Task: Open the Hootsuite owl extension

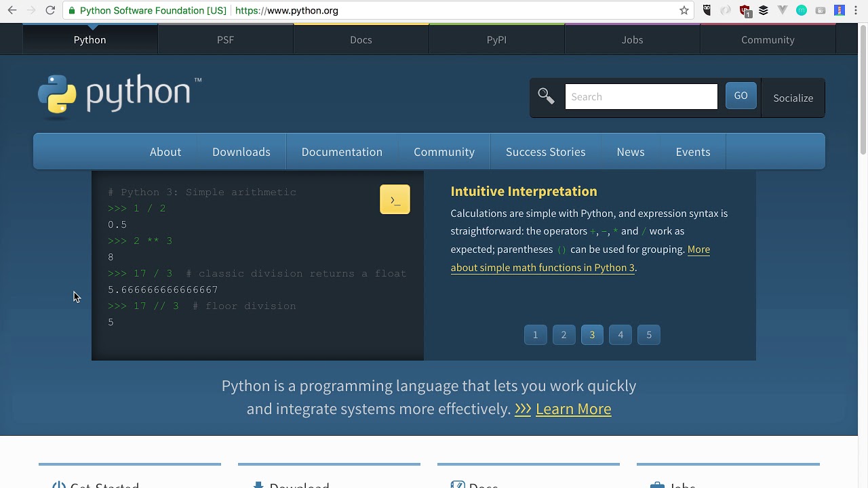Action: click(707, 10)
